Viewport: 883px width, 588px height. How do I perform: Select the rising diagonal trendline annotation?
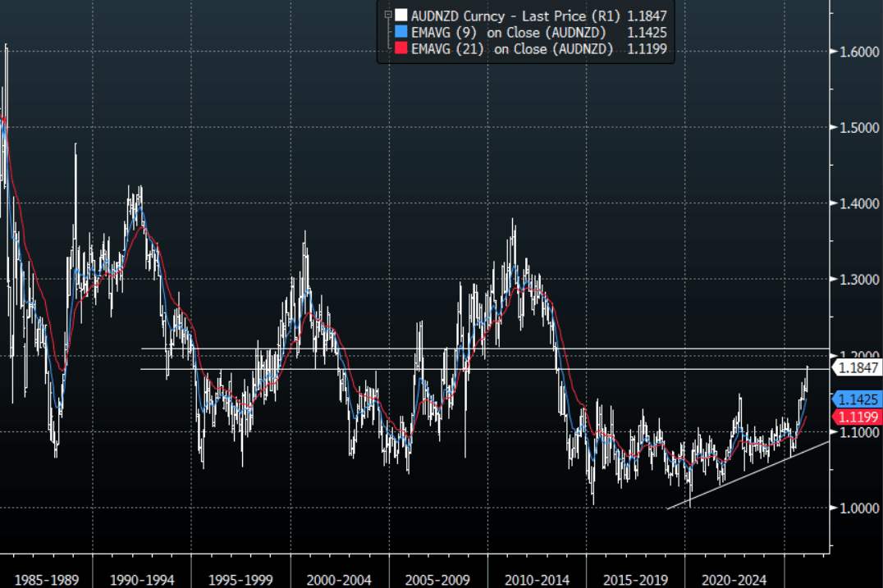click(x=749, y=475)
